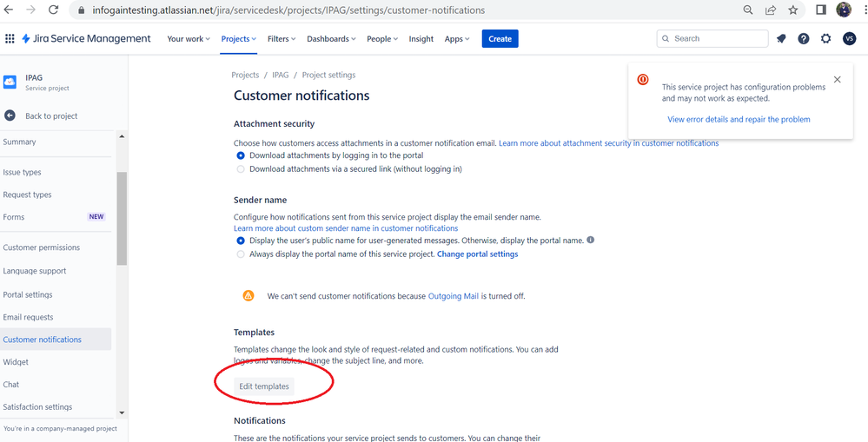Open the notifications bell icon

point(781,39)
